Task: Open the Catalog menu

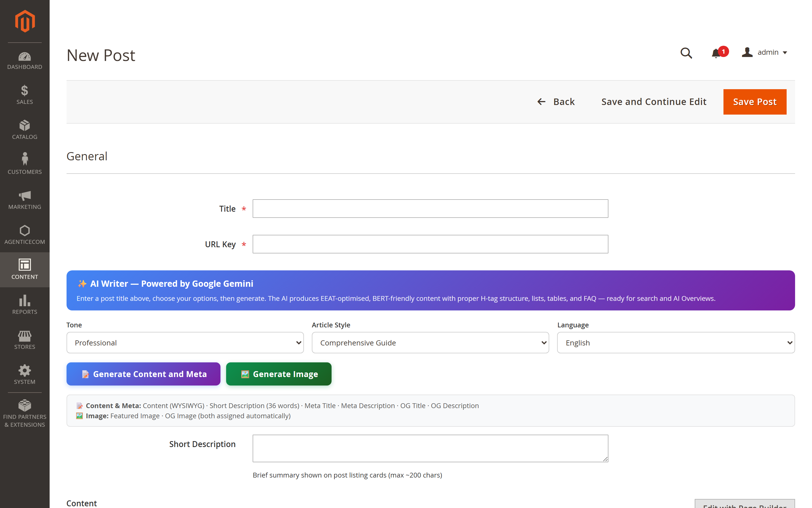Action: point(25,130)
